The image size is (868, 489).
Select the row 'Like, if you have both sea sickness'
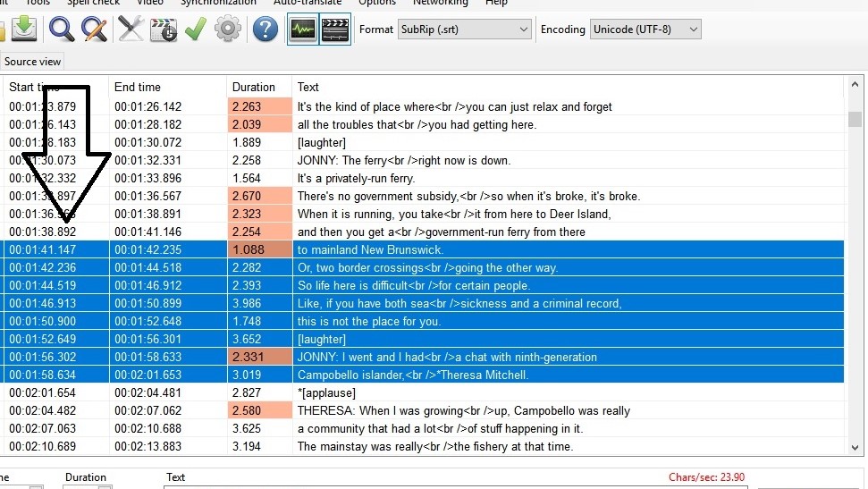coord(424,303)
